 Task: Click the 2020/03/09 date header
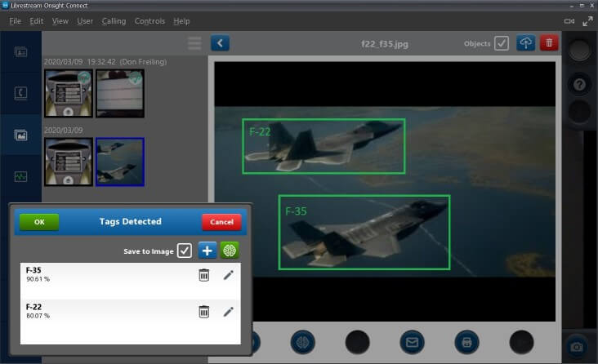63,131
